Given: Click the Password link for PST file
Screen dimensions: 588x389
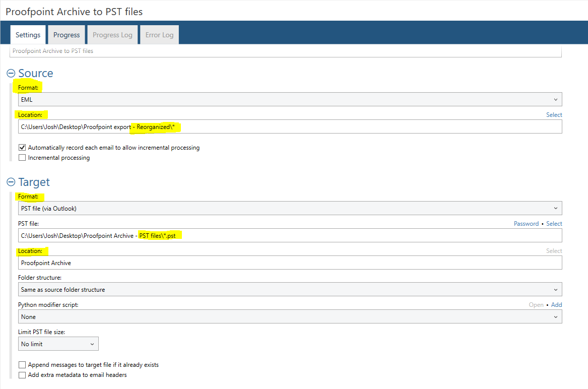Looking at the screenshot, I should (526, 224).
